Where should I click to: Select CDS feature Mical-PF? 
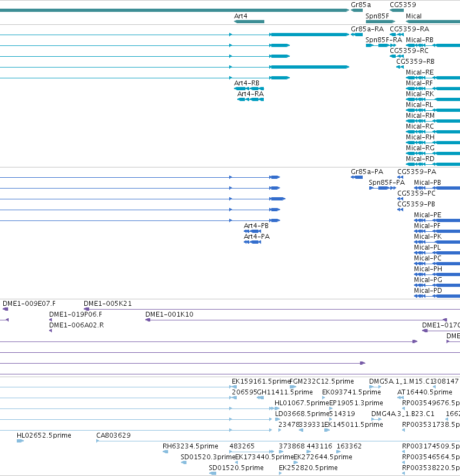[437, 231]
